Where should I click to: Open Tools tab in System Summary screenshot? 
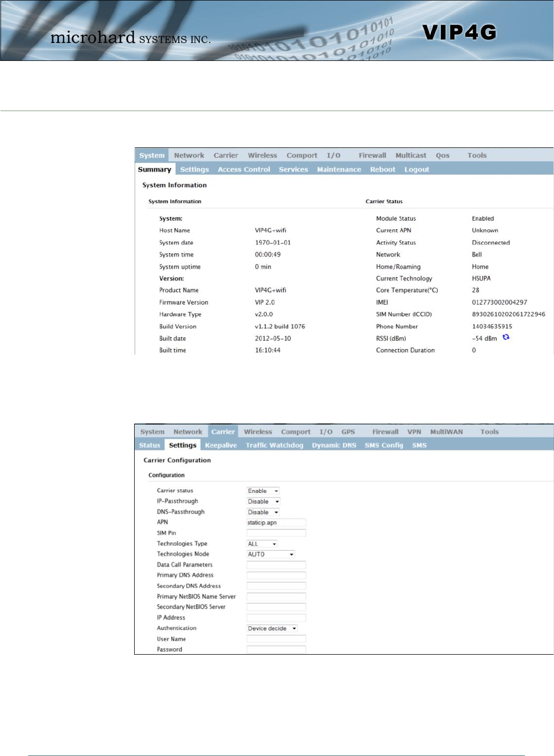pyautogui.click(x=477, y=155)
